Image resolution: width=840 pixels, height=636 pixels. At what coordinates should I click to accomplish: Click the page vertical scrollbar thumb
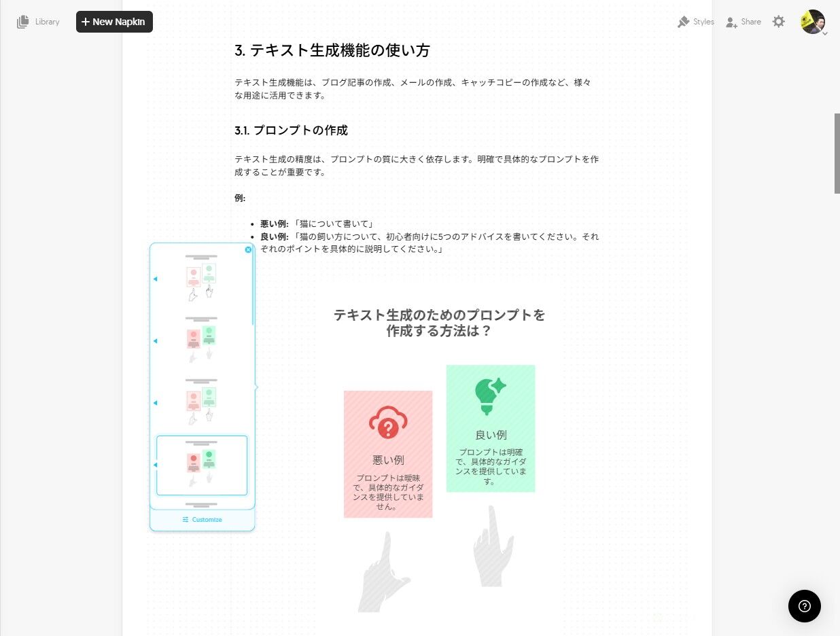[837, 154]
